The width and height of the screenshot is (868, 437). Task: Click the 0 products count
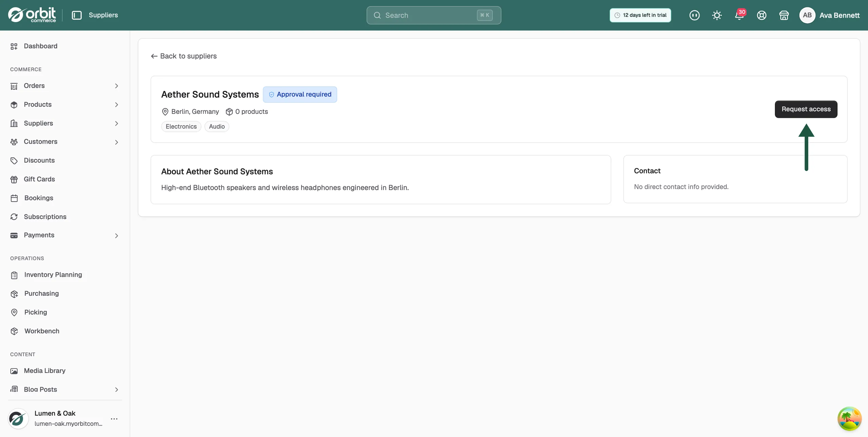point(251,111)
